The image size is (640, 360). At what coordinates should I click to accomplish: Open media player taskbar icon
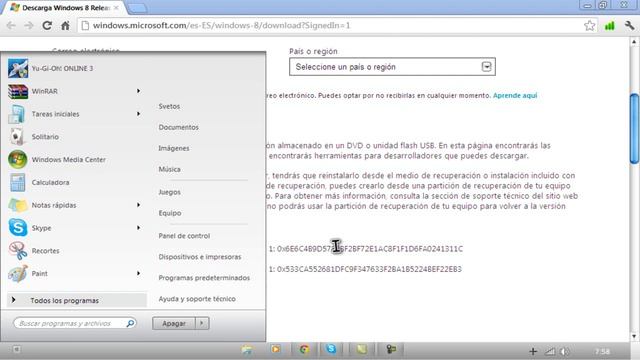(276, 349)
